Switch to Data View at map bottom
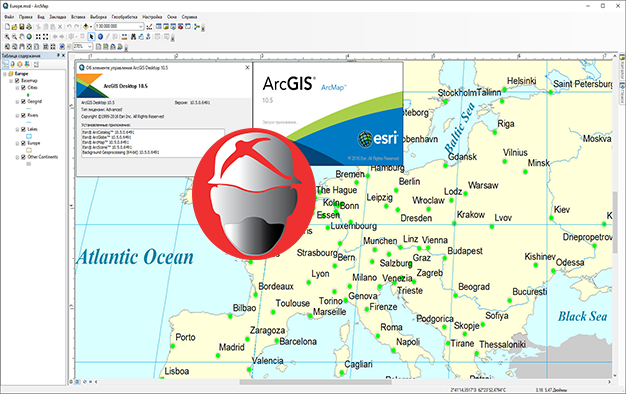The height and width of the screenshot is (394, 626). (x=71, y=382)
